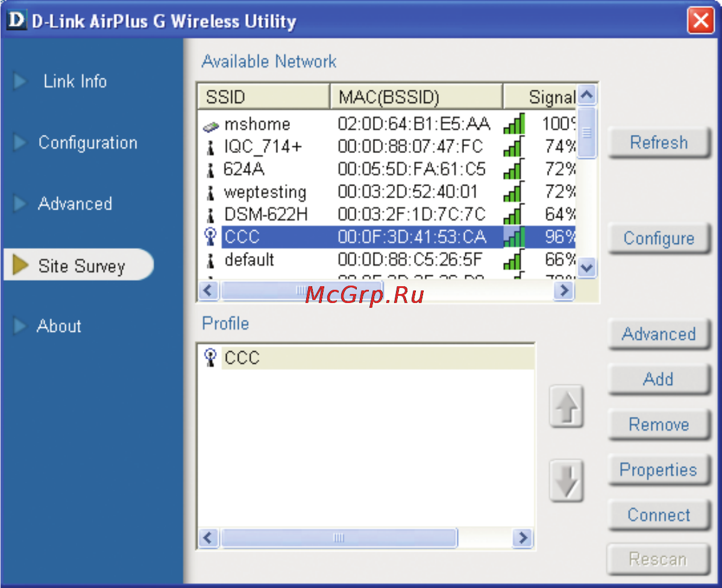
Task: Sort by Signal column header
Action: point(539,97)
